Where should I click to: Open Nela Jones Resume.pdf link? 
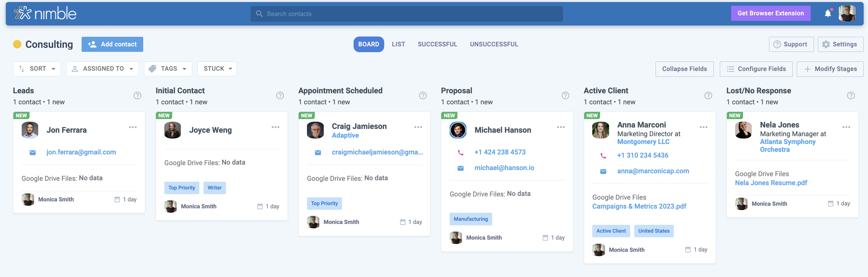(770, 183)
